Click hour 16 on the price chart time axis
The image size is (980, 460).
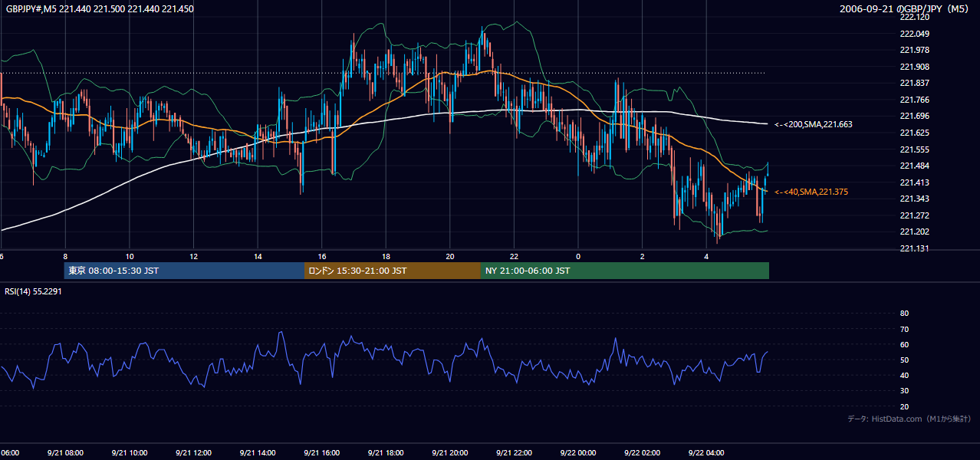point(321,256)
